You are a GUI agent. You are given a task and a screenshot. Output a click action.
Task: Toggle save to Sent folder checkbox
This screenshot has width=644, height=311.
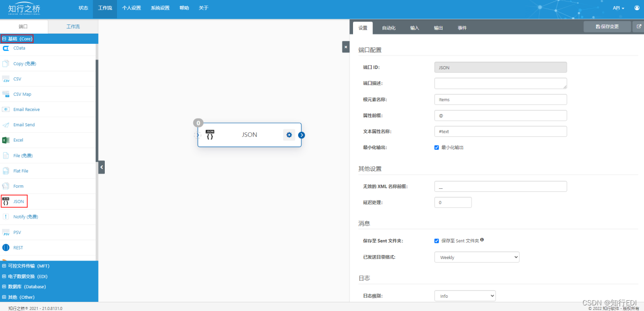[436, 241]
